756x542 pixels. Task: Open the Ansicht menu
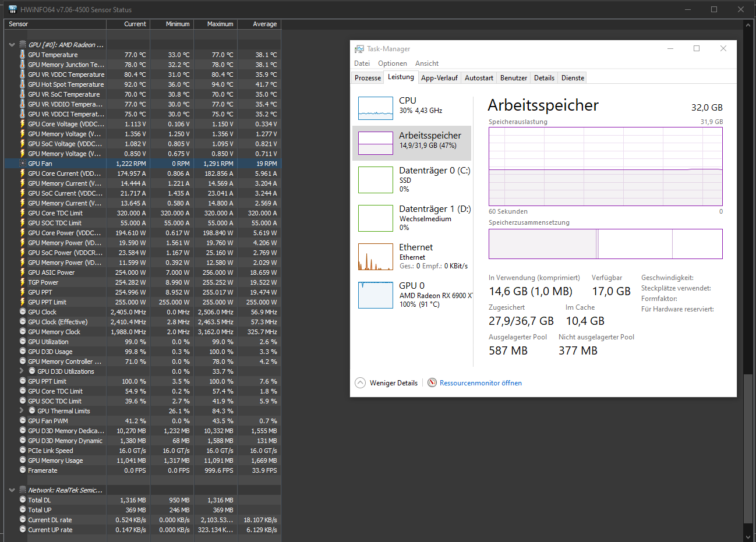click(427, 63)
